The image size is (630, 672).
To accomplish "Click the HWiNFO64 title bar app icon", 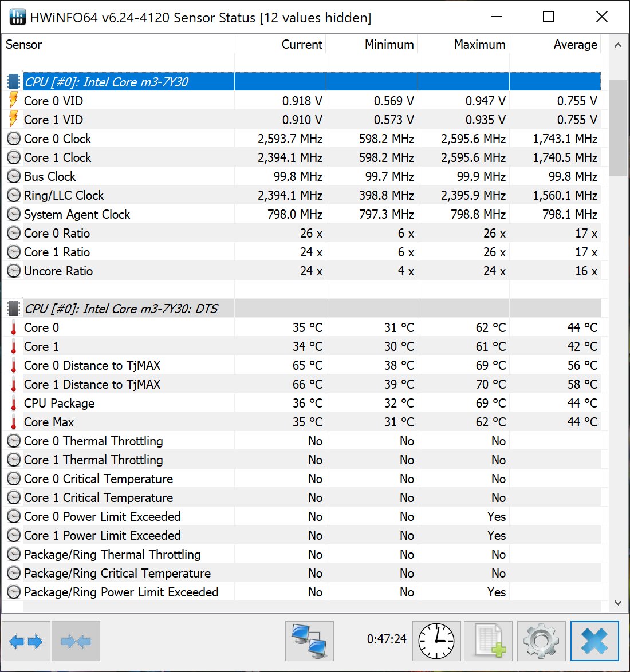I will [x=17, y=17].
